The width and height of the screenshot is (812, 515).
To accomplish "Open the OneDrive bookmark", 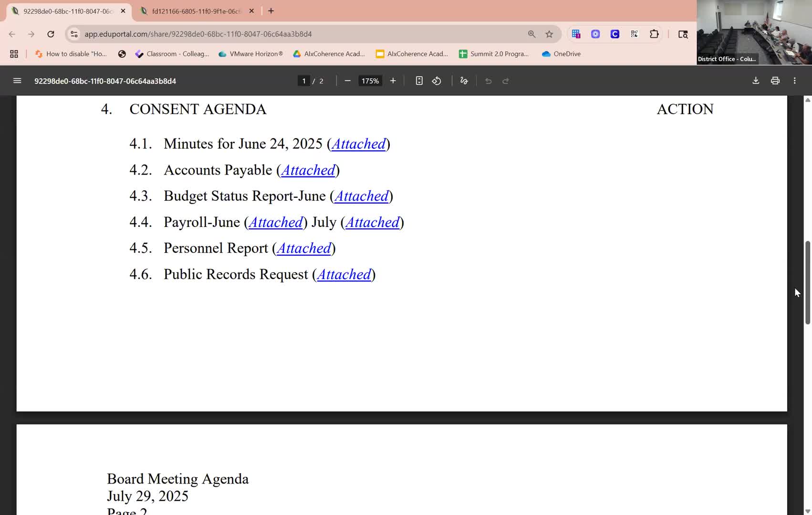I will (561, 54).
